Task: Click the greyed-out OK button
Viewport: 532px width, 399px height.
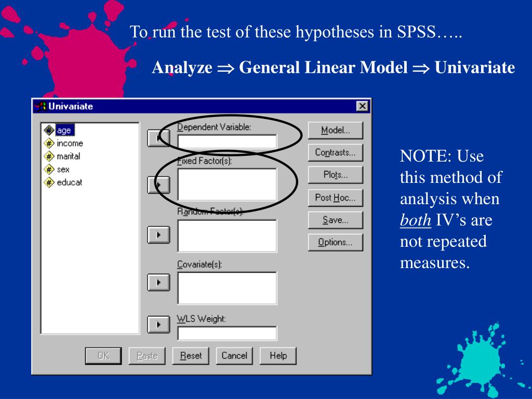Action: pos(103,355)
